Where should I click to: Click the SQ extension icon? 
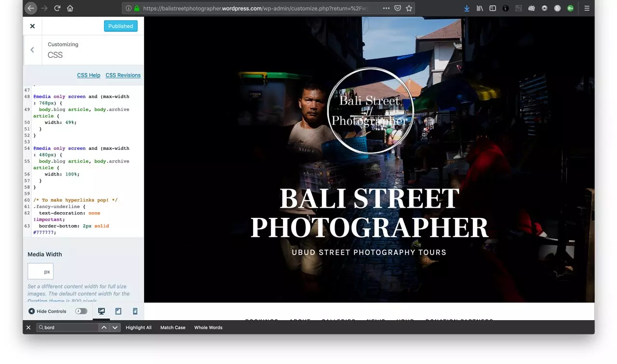click(x=531, y=8)
